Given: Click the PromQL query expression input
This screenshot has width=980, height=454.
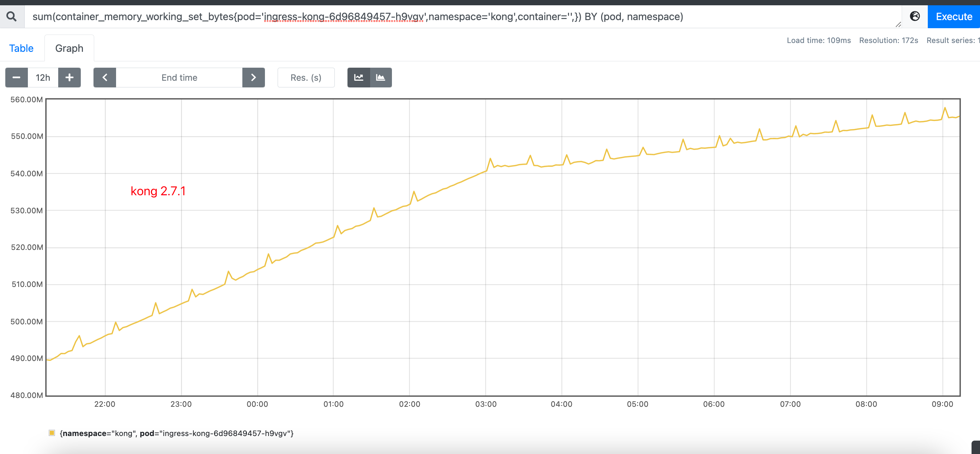Looking at the screenshot, I should coord(456,16).
